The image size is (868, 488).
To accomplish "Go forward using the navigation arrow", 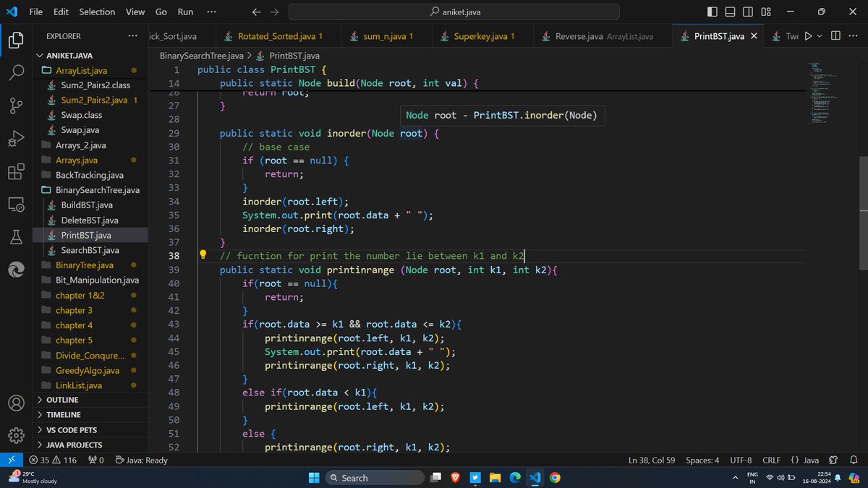I will pyautogui.click(x=274, y=12).
